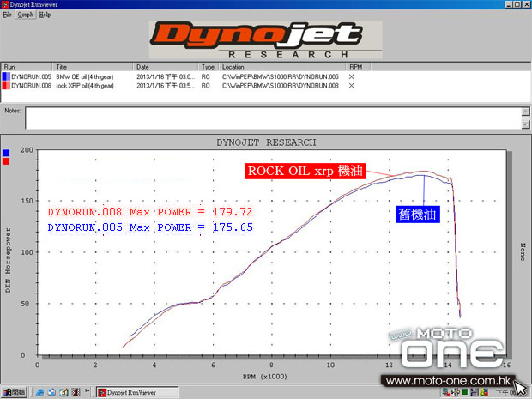The image size is (532, 399).
Task: Toggle the RPM X mark for DYNORUN.005
Action: click(x=351, y=76)
